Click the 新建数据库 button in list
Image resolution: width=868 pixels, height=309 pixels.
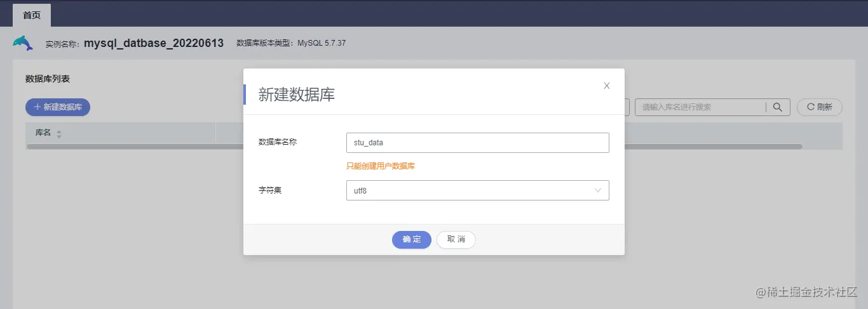tap(58, 107)
